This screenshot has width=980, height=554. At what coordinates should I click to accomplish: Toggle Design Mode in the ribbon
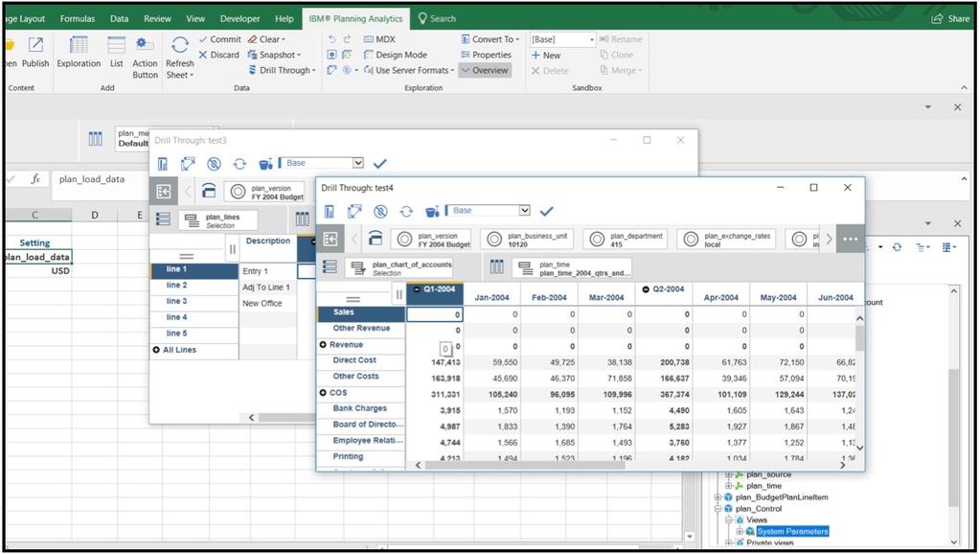pyautogui.click(x=396, y=55)
